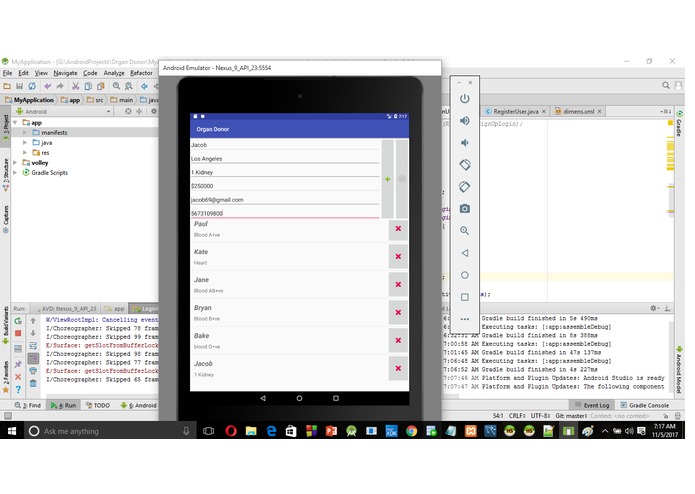Delete Paul entry with its red X
Screen dimensions: 695x494
tap(398, 229)
